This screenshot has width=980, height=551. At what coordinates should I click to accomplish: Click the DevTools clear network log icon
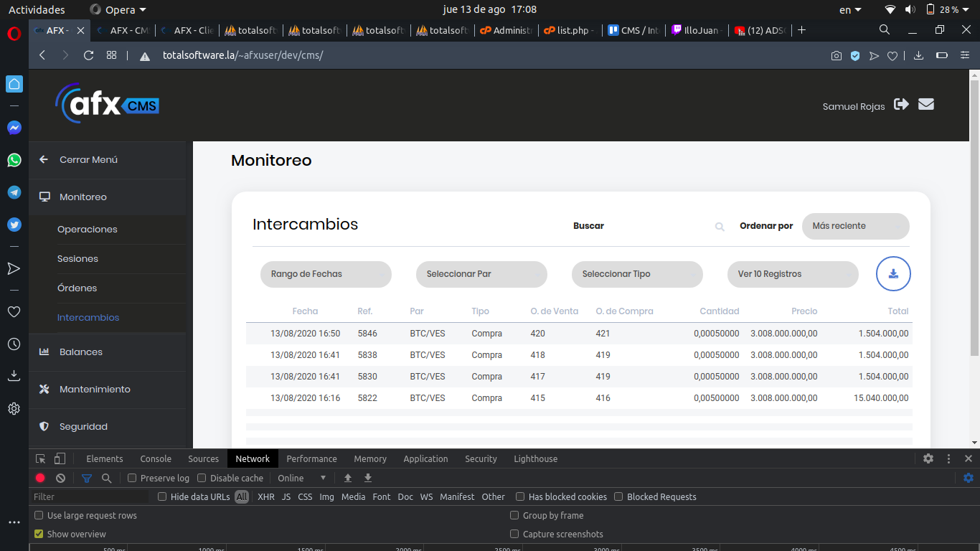61,478
